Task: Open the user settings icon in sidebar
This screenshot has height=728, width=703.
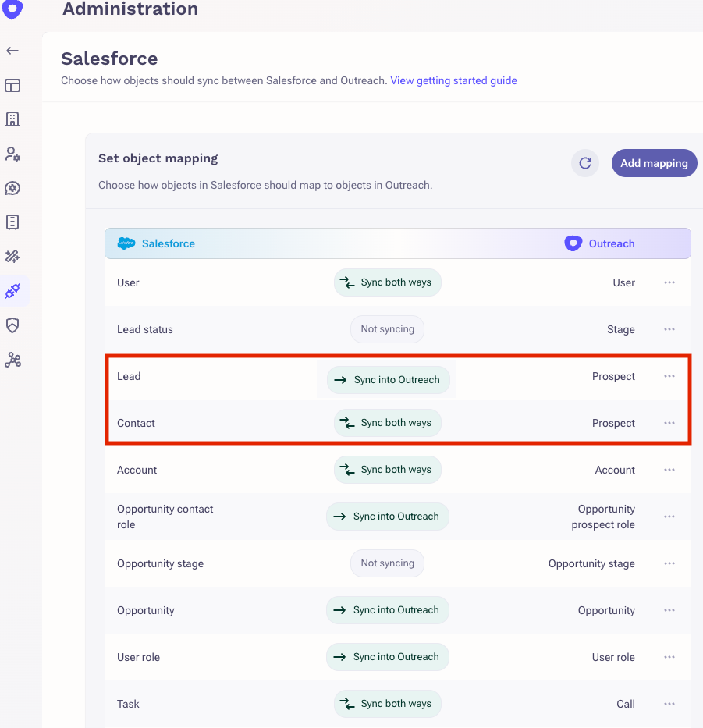Action: [x=12, y=154]
